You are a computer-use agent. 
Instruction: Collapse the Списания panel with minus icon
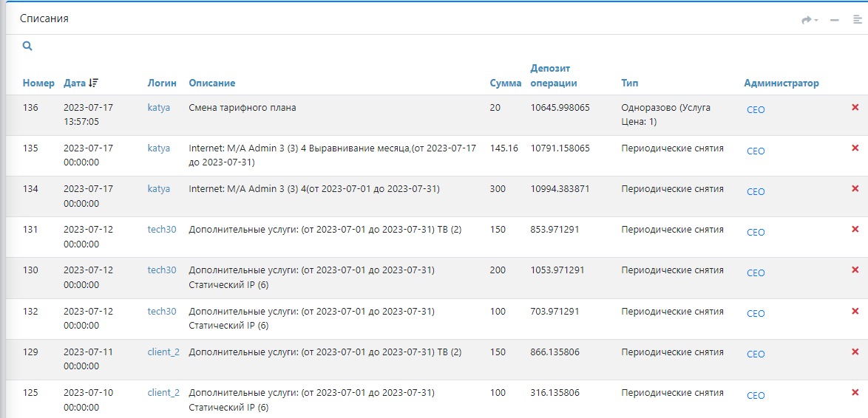[x=834, y=20]
